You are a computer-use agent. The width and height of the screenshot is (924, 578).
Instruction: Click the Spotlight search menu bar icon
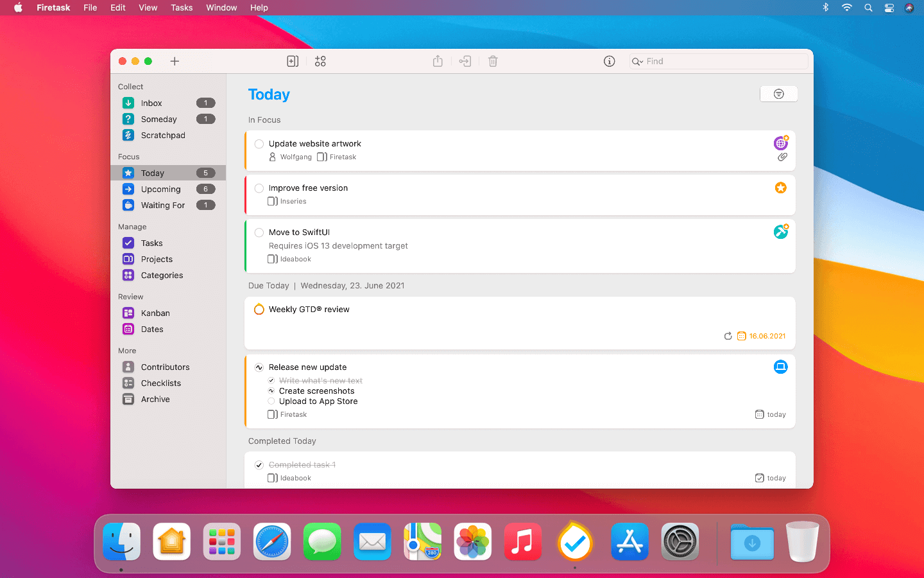click(x=868, y=8)
